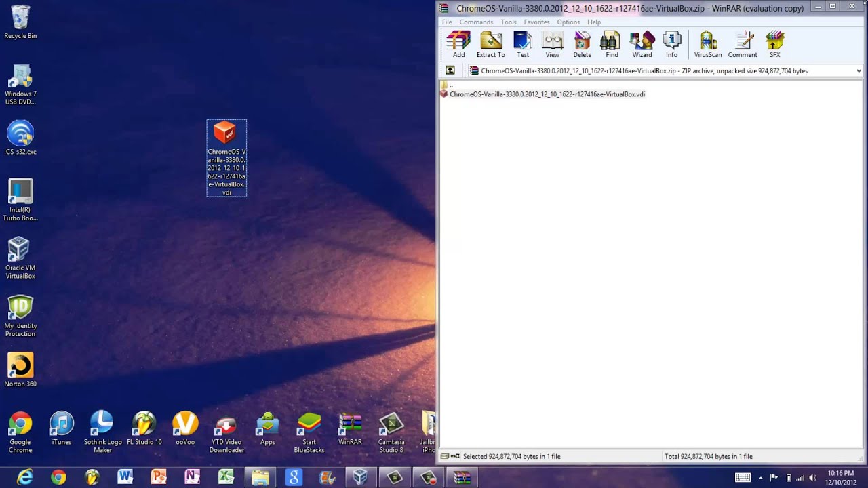This screenshot has height=488, width=868.
Task: Click the drive/key icon in WinRAR status bar
Action: click(x=450, y=456)
